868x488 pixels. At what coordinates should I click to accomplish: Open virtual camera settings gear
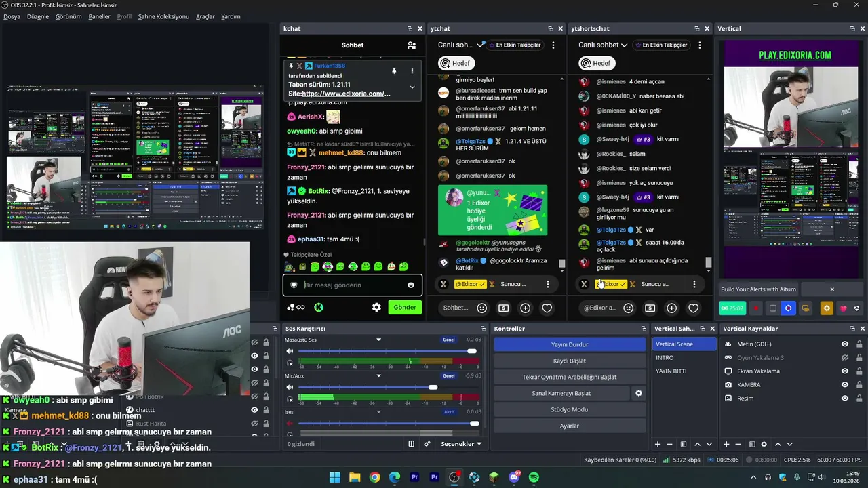point(638,393)
